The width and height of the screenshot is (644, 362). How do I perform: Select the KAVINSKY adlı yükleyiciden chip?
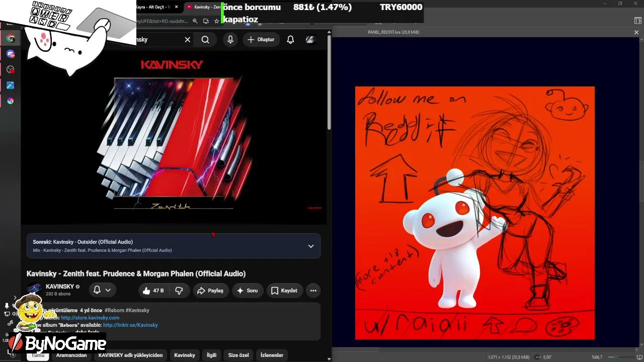[130, 355]
